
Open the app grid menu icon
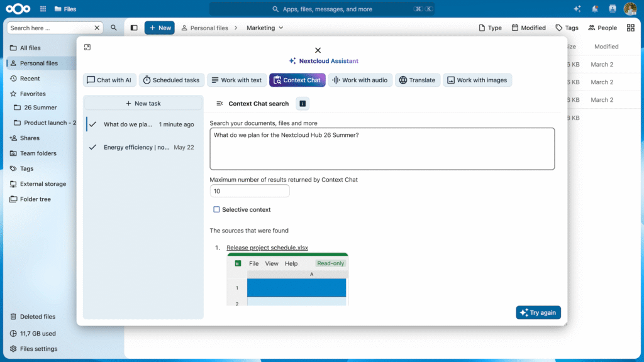click(x=43, y=9)
